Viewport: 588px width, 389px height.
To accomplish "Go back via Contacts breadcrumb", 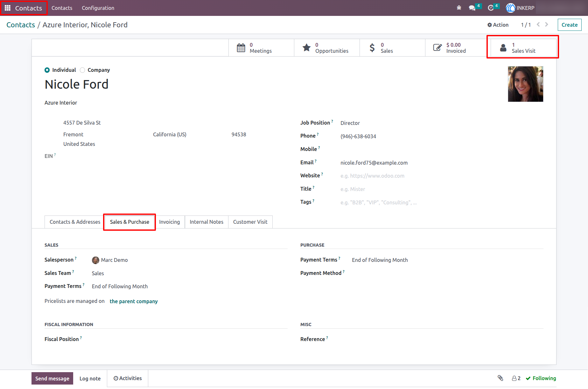I will [x=21, y=25].
